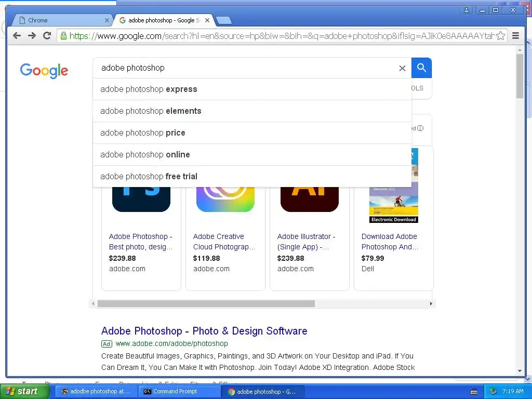This screenshot has height=399, width=532.
Task: Click the Creative Cloud product image
Action: [225, 199]
